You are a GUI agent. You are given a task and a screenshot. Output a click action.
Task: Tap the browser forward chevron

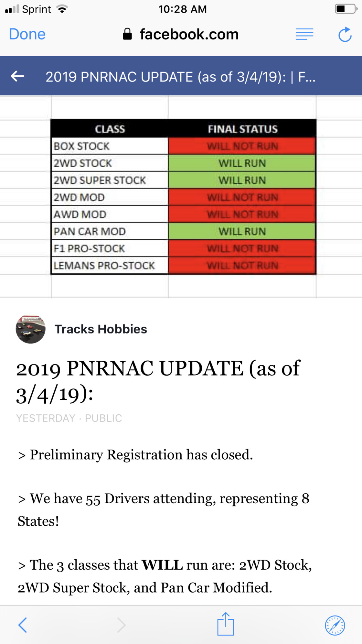click(121, 625)
